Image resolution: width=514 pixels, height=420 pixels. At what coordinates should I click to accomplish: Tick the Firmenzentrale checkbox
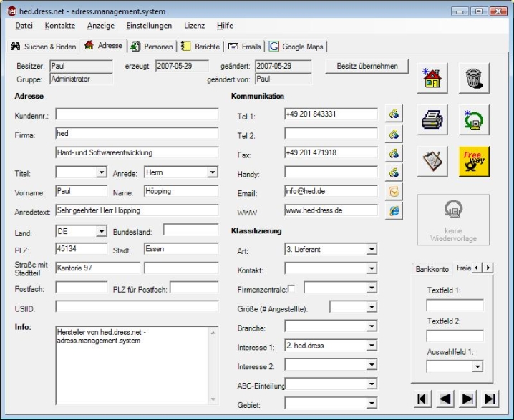291,288
